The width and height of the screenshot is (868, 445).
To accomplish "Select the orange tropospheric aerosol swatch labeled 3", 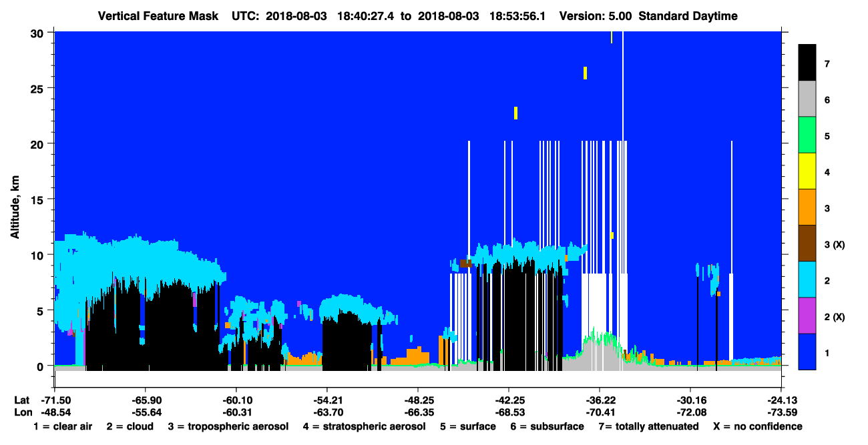I will pos(807,207).
